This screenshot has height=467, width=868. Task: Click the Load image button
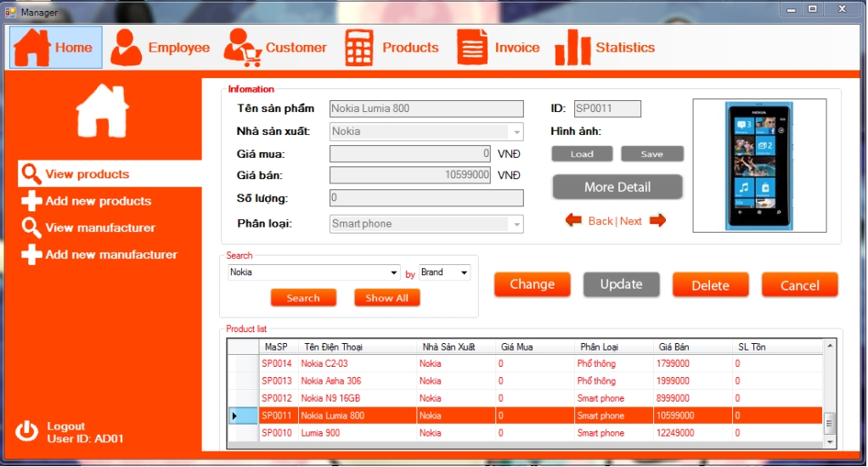(582, 154)
